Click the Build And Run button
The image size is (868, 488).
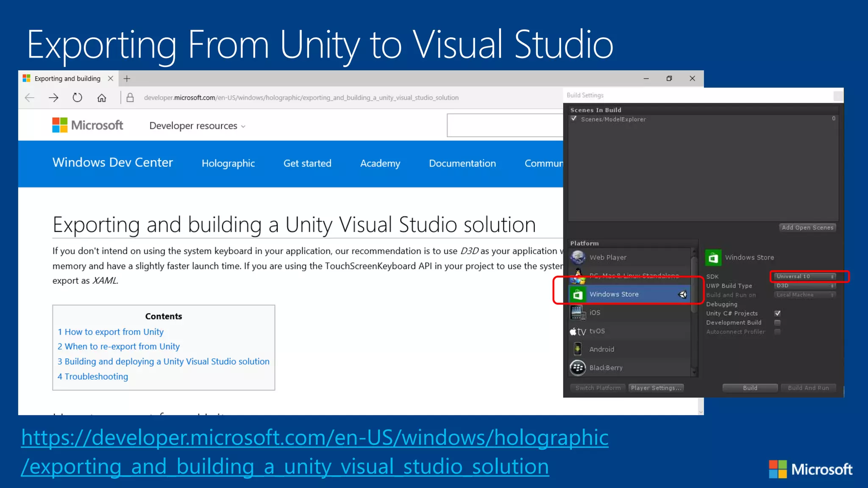click(808, 388)
